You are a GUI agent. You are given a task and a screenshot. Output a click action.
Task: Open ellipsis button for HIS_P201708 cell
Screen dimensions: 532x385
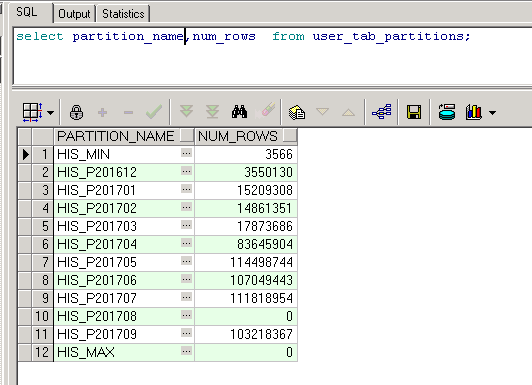[x=186, y=315]
